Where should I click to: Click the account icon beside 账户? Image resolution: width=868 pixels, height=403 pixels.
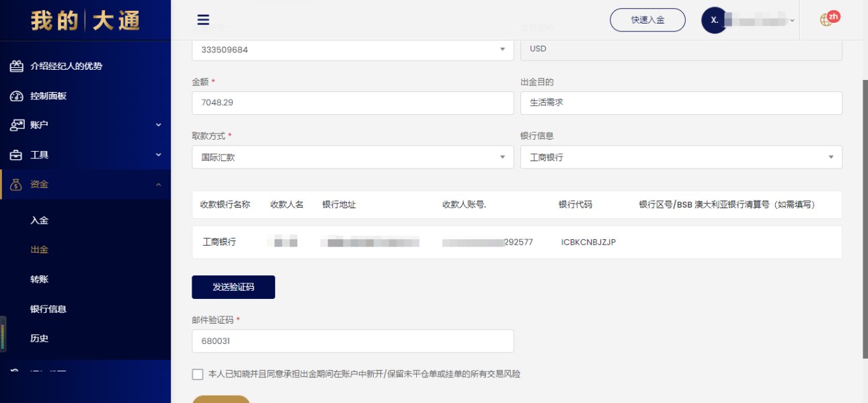[17, 125]
